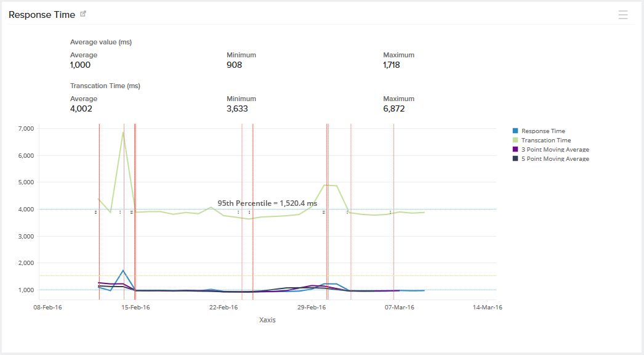Click the purple 3 Point Moving Average swatch
Screen dimensions: 644x355
click(x=515, y=149)
